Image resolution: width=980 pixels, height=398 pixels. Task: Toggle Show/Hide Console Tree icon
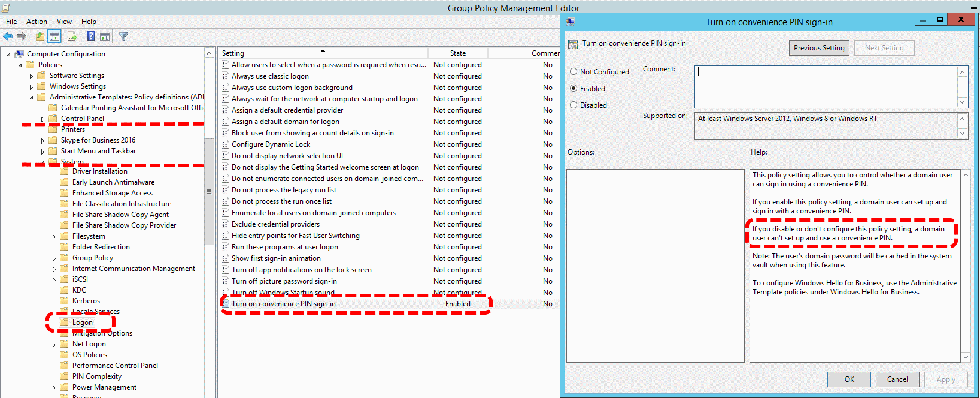click(x=54, y=37)
